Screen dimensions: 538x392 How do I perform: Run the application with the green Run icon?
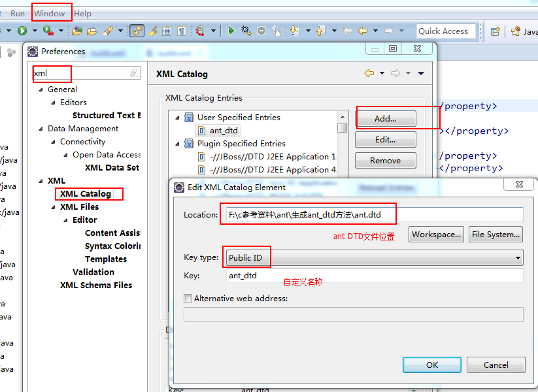(x=231, y=31)
